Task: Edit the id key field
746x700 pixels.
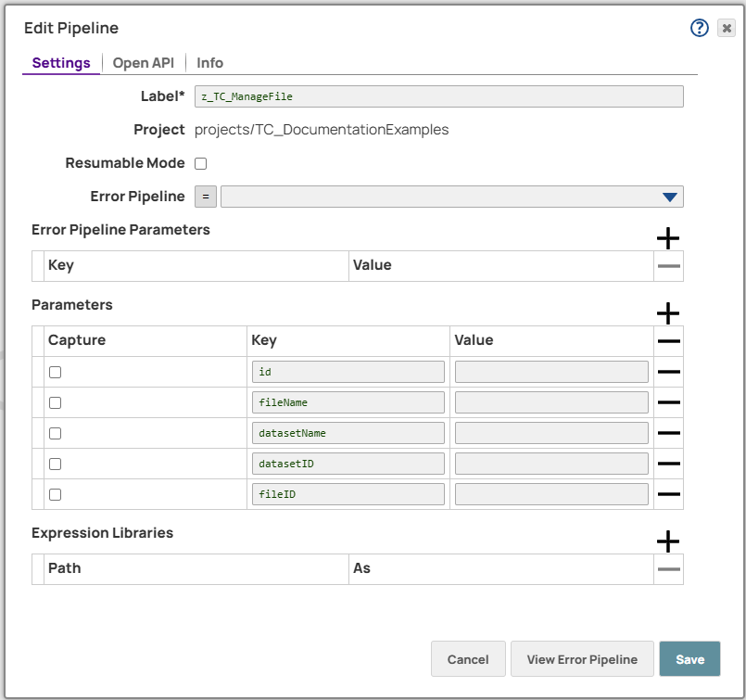Action: coord(348,372)
